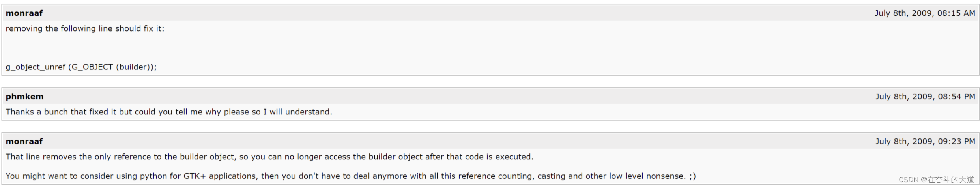Screen dimensions: 980x187
Task: Click monraaf username in the last post
Action: click(x=24, y=141)
